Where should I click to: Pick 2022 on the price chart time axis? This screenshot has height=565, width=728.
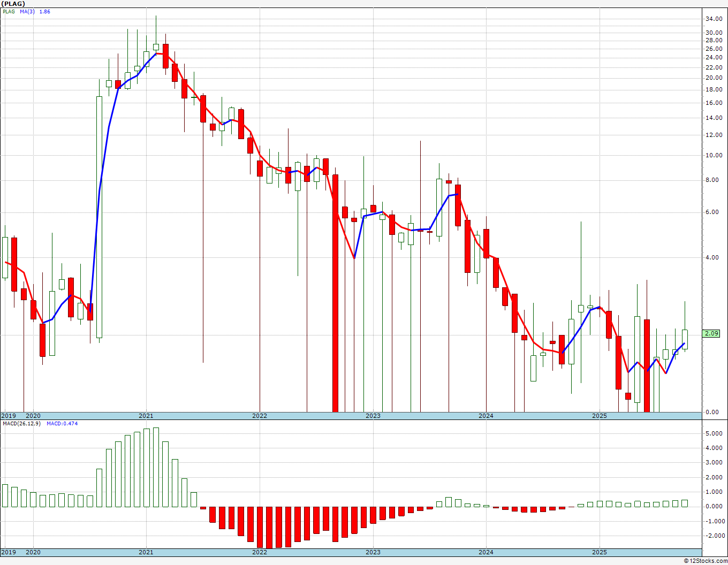click(x=260, y=416)
